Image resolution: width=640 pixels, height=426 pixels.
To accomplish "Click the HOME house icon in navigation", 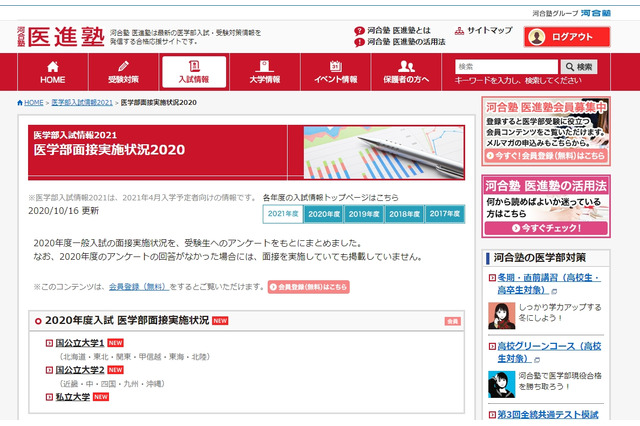I will click(x=53, y=66).
